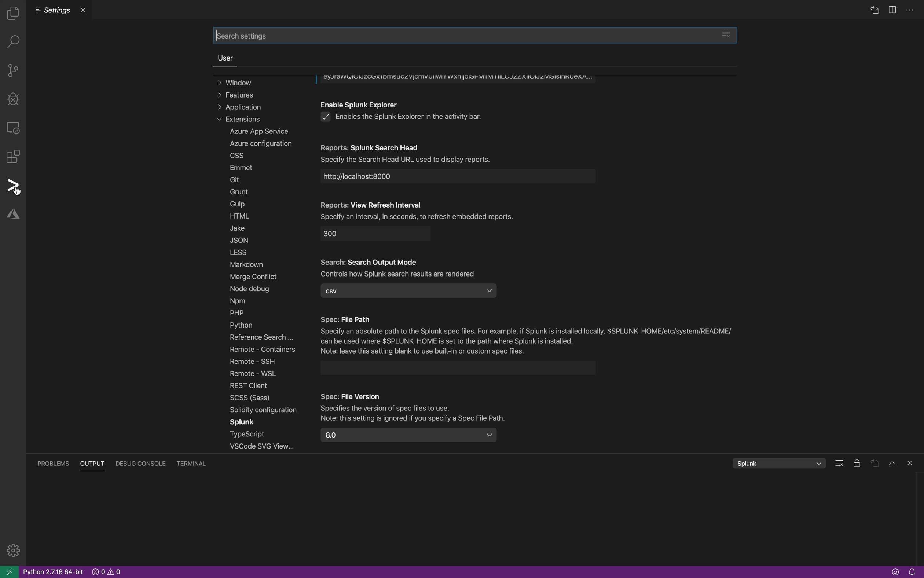Open the Debug view
Screen dimensions: 924x578
click(13, 99)
